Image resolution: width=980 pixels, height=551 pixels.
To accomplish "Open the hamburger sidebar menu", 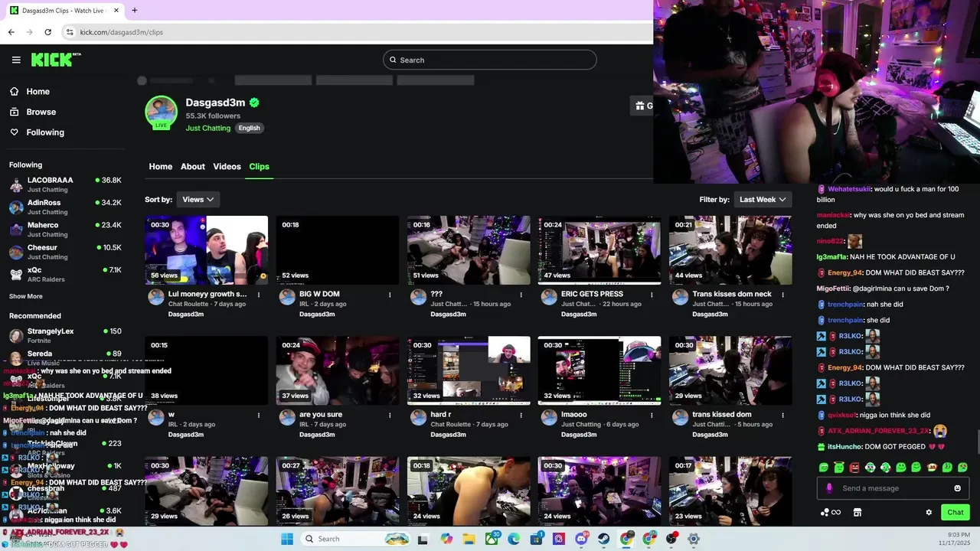I will [x=16, y=60].
